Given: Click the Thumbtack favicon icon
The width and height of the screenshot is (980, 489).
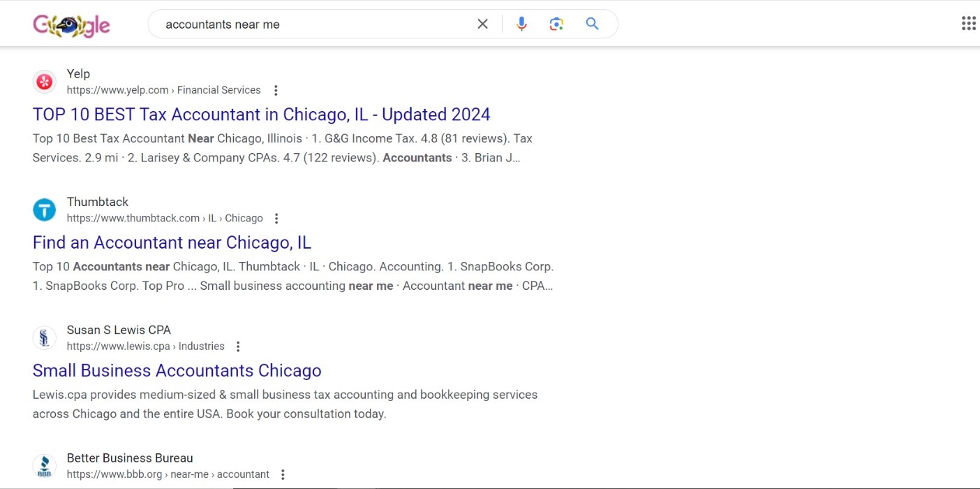Looking at the screenshot, I should pos(45,210).
